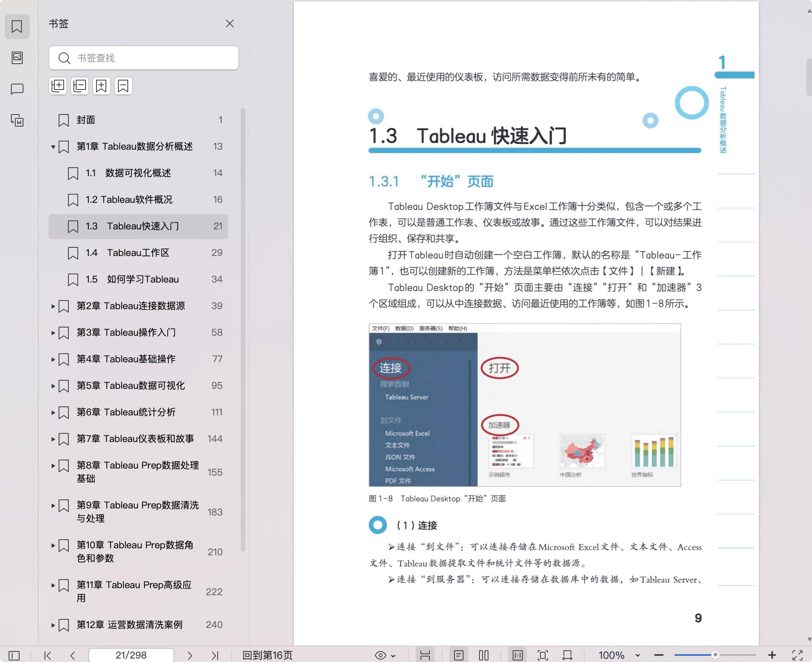Open 第7章 Tableau仪表板和故事 bookmark text
The image size is (812, 662).
(135, 439)
